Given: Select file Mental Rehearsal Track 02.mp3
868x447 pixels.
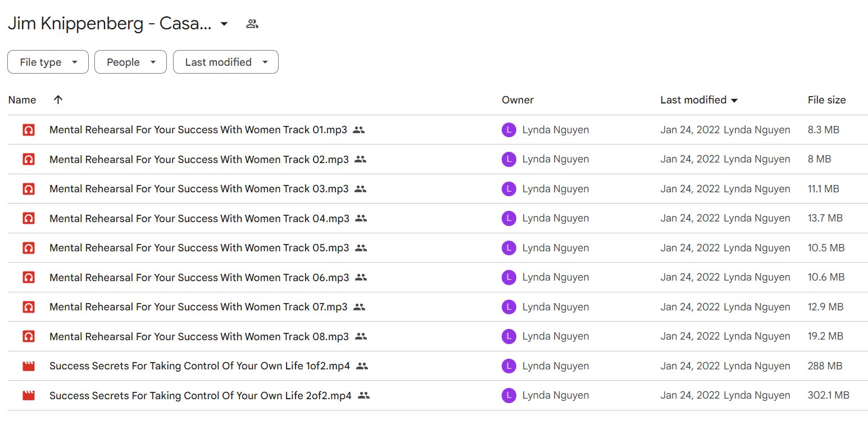Looking at the screenshot, I should click(x=199, y=159).
